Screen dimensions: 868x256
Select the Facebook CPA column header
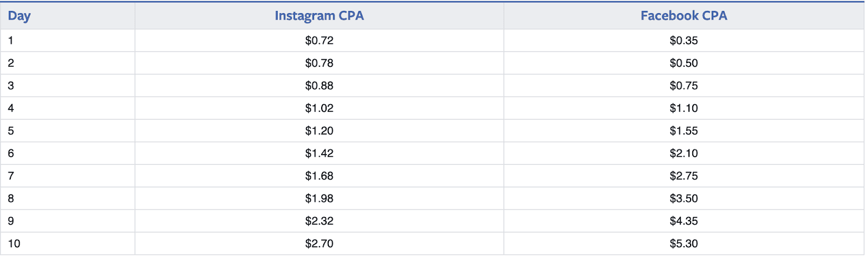tap(684, 16)
